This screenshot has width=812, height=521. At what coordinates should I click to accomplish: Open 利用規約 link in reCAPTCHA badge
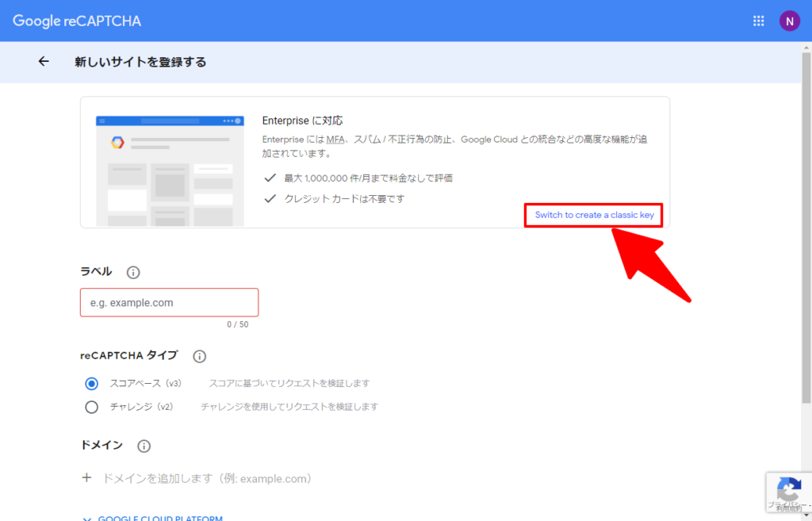pos(789,509)
